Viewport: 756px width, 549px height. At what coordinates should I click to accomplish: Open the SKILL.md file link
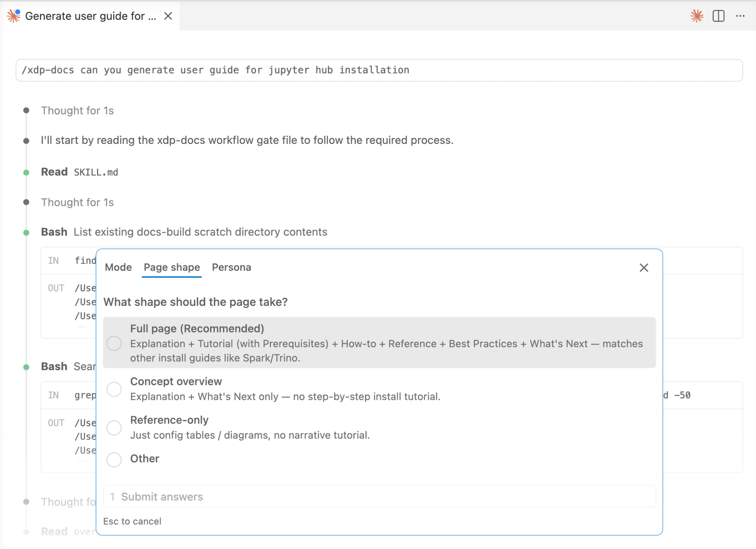[x=96, y=172]
